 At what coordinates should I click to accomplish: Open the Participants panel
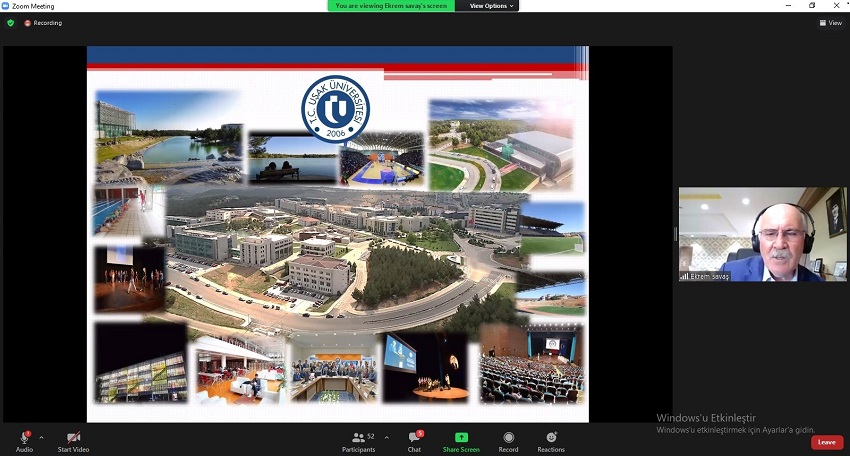pos(357,438)
